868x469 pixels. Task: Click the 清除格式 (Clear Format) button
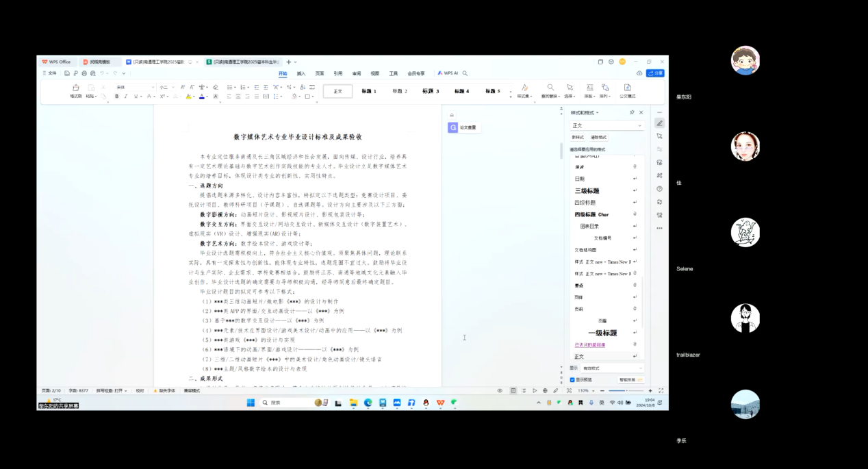(599, 138)
